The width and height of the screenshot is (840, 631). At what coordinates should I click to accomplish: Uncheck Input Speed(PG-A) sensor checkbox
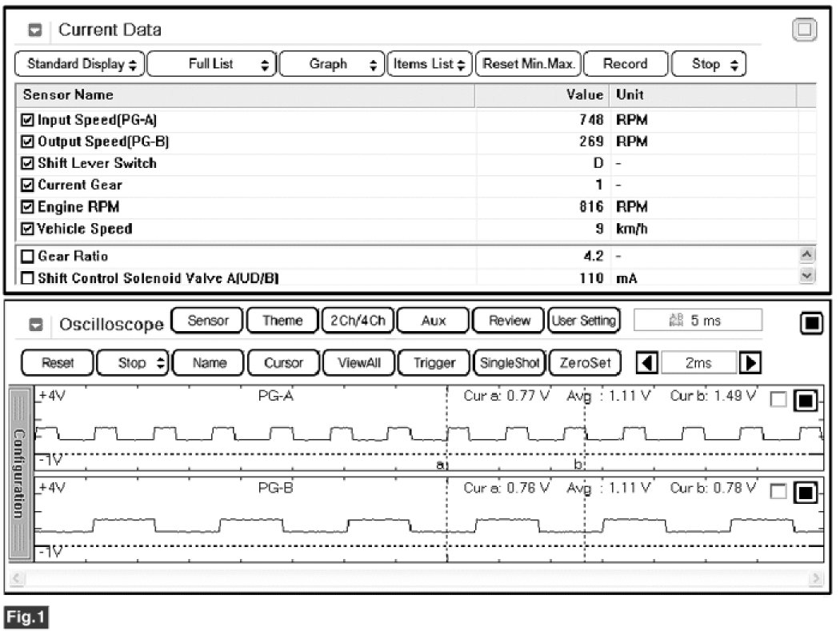(28, 120)
